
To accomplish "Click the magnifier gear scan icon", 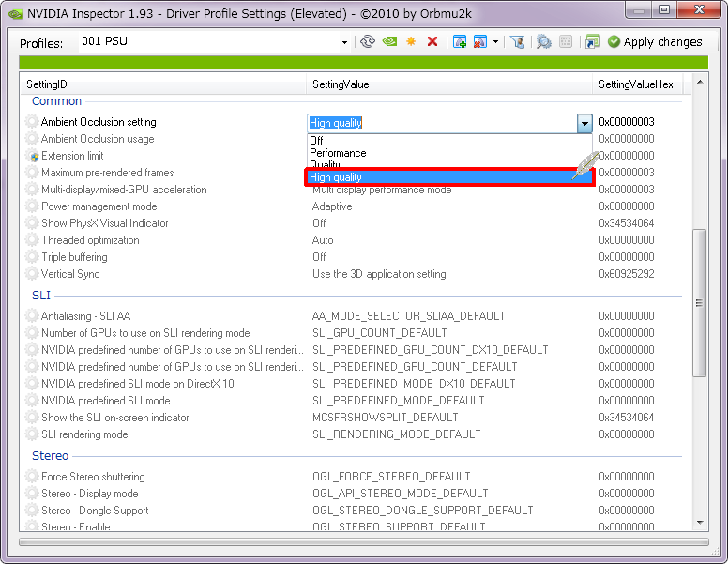I will [544, 42].
